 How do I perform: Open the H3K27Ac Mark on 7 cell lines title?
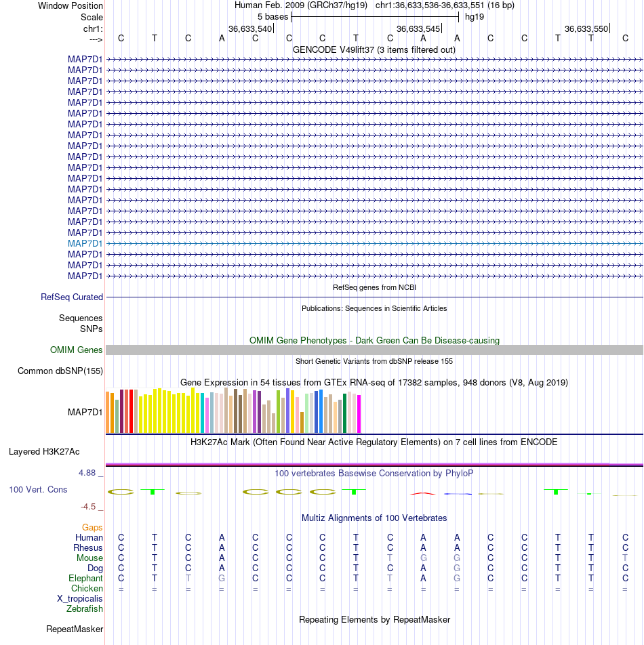pos(374,442)
